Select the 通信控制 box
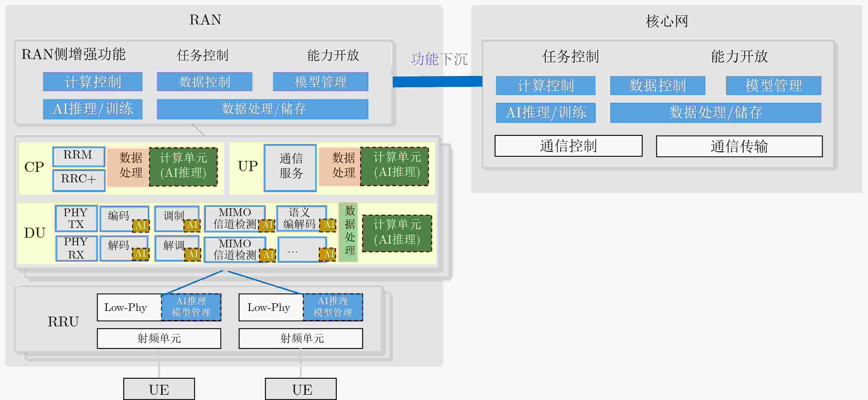 point(569,146)
